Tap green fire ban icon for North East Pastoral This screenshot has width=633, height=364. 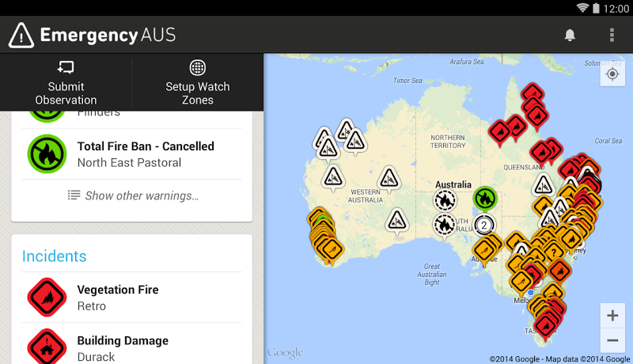(47, 154)
